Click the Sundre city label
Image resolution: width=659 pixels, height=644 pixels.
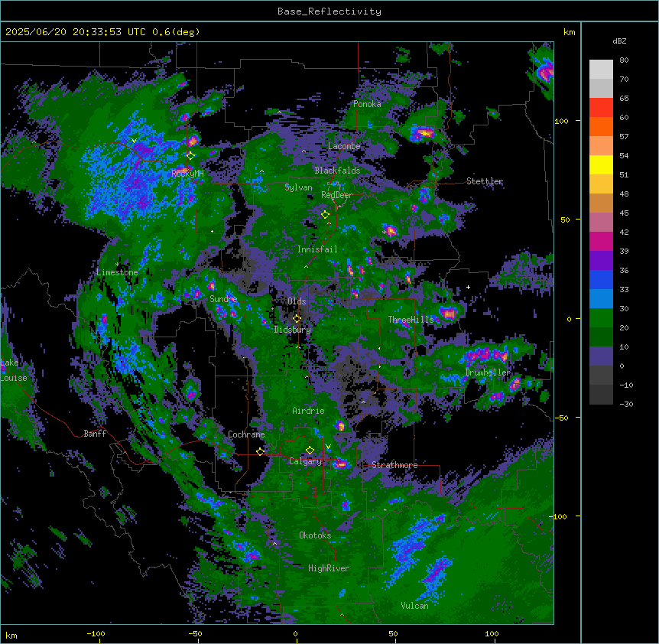223,299
